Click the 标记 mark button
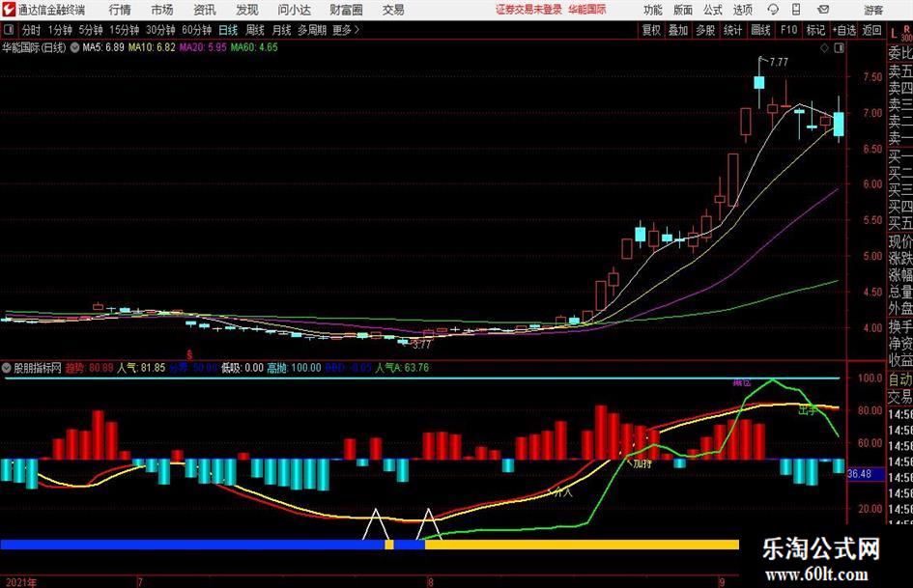 [815, 30]
